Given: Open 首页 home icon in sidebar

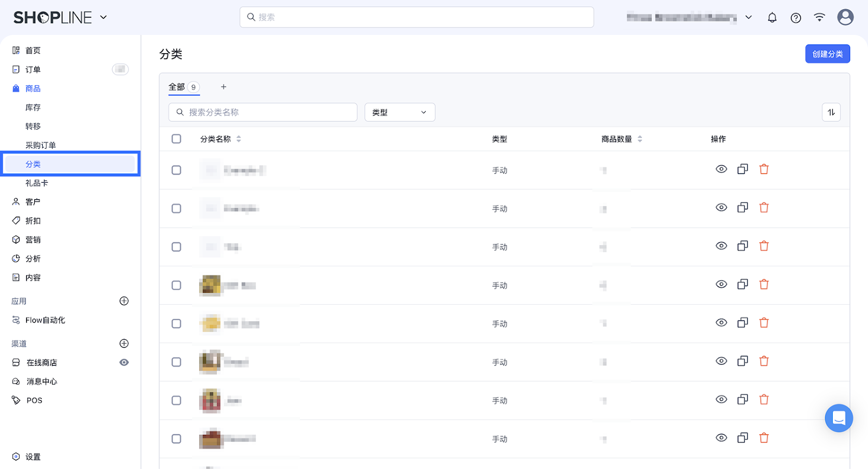Looking at the screenshot, I should pyautogui.click(x=16, y=50).
